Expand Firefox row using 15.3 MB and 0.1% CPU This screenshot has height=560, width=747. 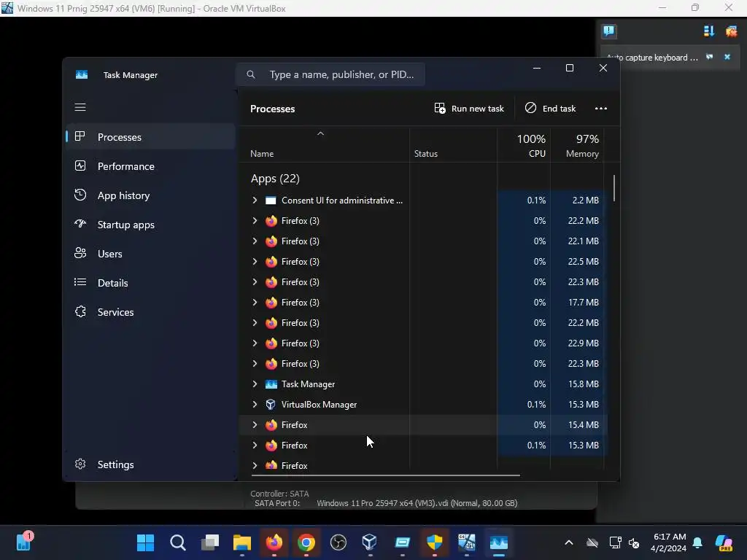pyautogui.click(x=255, y=446)
